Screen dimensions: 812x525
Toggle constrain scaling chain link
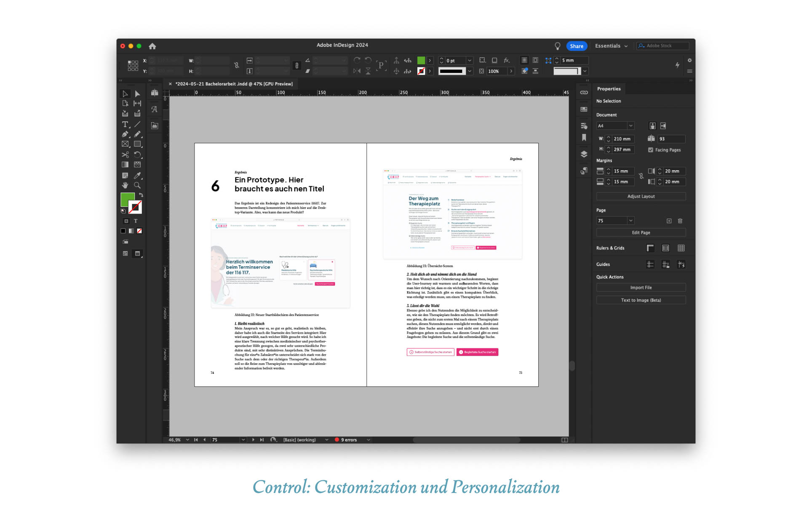(x=297, y=66)
